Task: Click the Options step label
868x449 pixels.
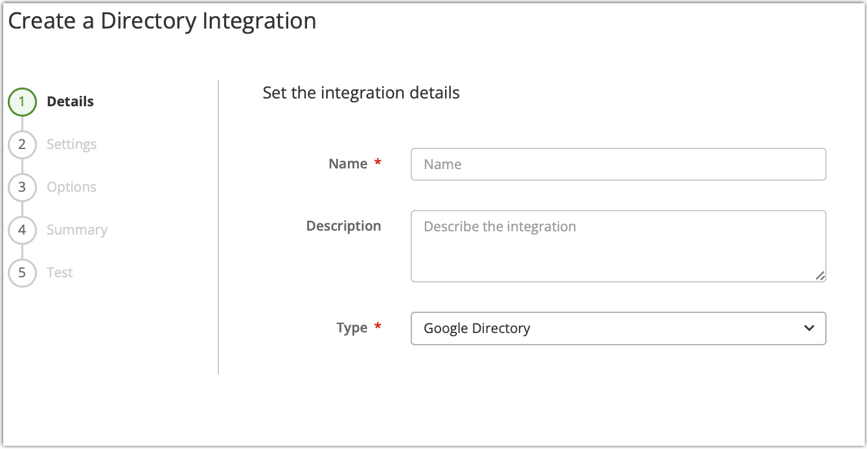Action: 71,187
